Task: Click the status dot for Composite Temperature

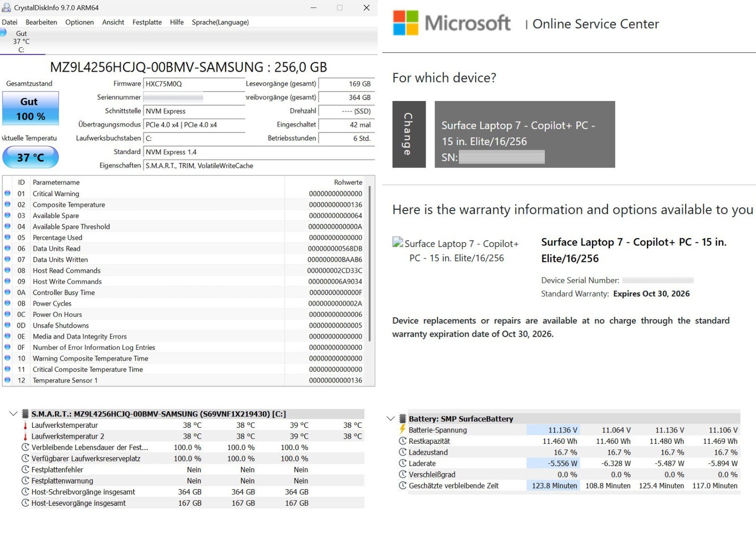Action: click(8, 204)
